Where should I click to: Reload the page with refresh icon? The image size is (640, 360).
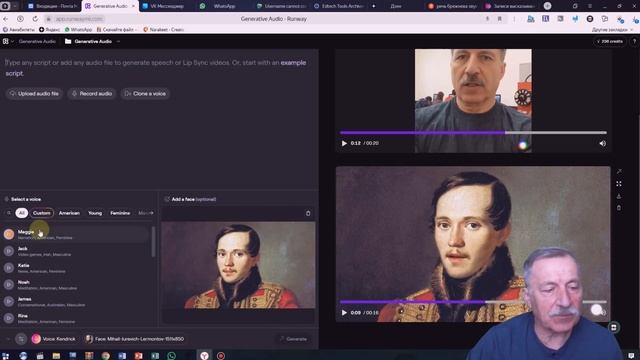pyautogui.click(x=35, y=19)
